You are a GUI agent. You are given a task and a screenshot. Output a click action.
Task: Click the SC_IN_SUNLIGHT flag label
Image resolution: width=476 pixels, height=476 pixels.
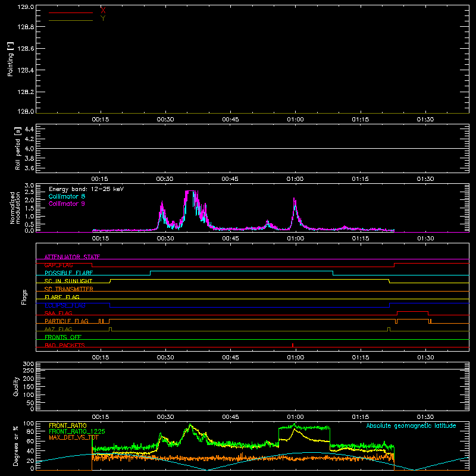(68, 281)
